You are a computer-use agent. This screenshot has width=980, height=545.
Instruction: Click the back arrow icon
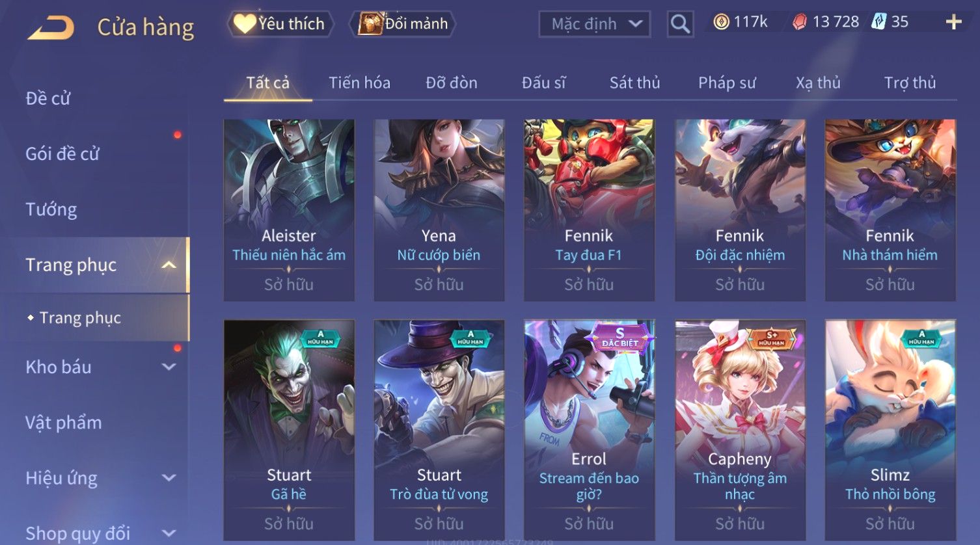pyautogui.click(x=51, y=27)
